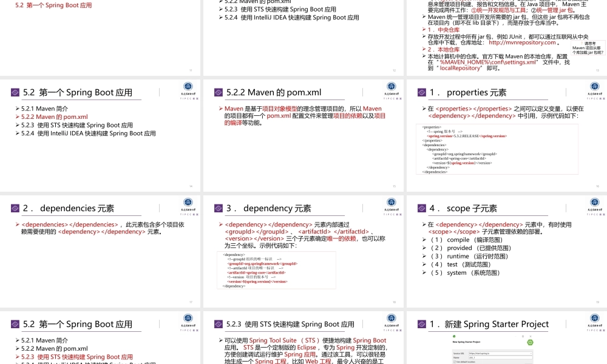The width and height of the screenshot is (607, 364).
Task: Click purple icon beside the 5.2.2 Maven pom.xml title
Action: point(219,93)
